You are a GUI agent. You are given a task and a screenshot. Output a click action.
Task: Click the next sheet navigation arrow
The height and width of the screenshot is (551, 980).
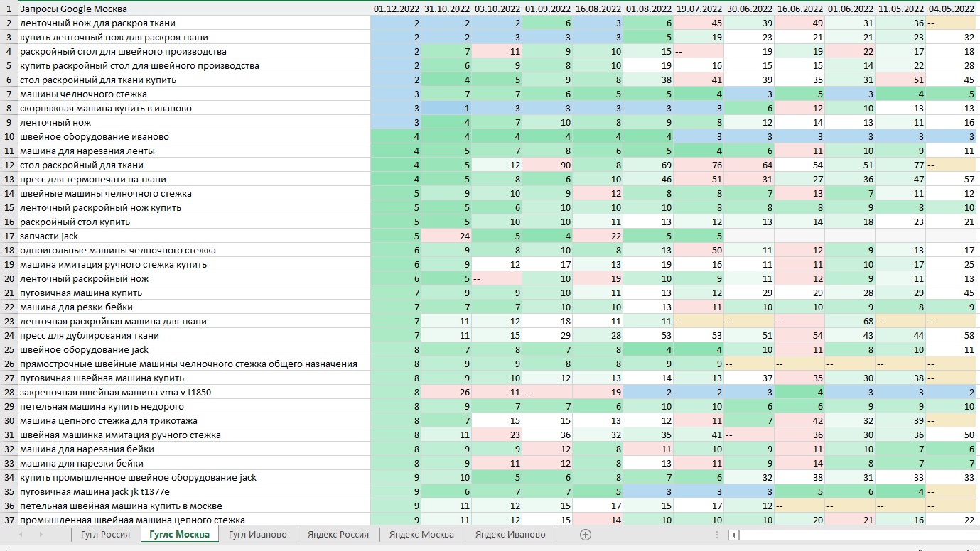click(x=40, y=535)
